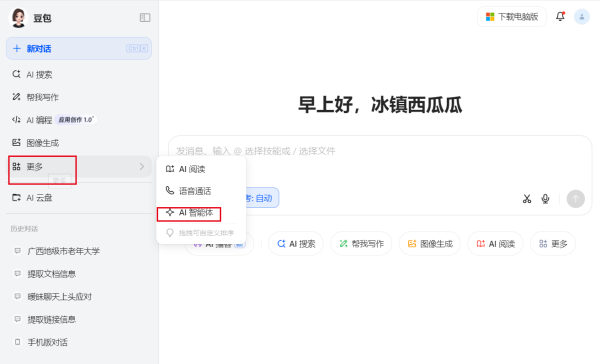Viewport: 600px width, 364px height.
Task: Open AI 搜索 in the sidebar
Action: tap(79, 75)
